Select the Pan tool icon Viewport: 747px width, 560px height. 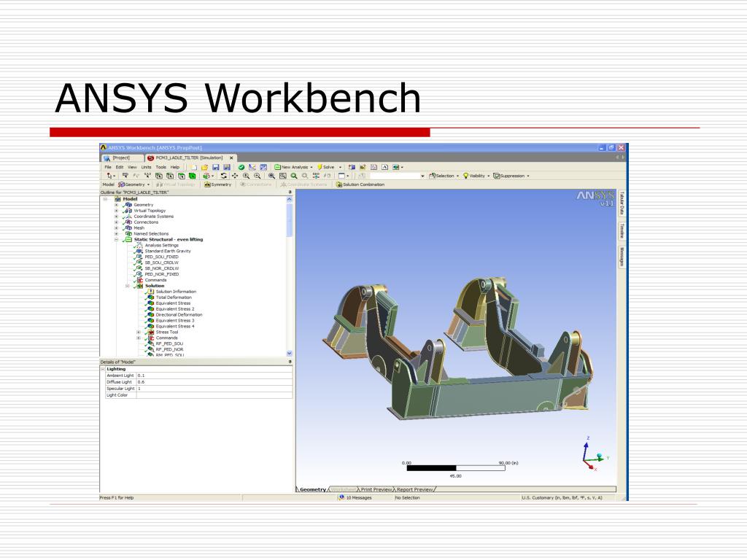pyautogui.click(x=235, y=176)
